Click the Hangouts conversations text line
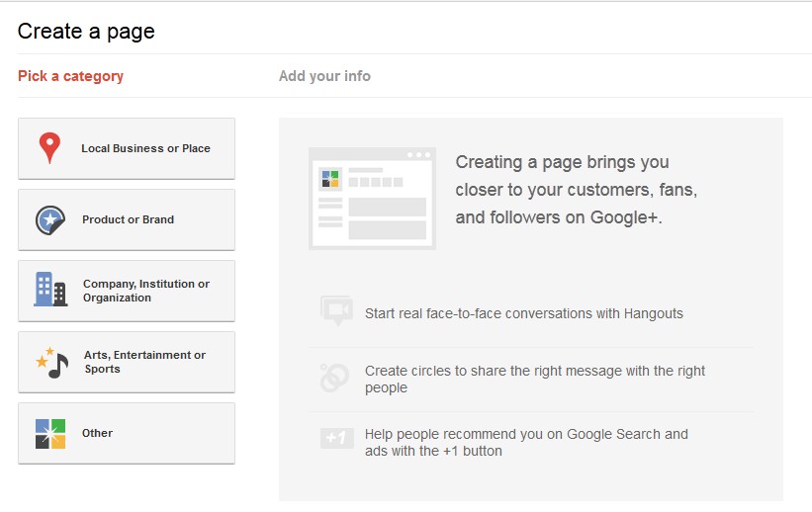Viewport: 812px width, 512px height. [523, 313]
